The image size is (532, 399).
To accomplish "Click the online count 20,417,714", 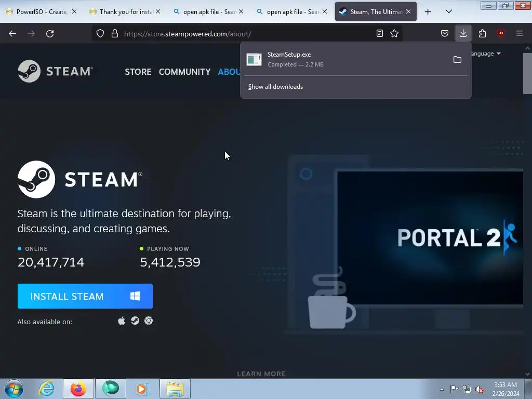I will pos(51,262).
